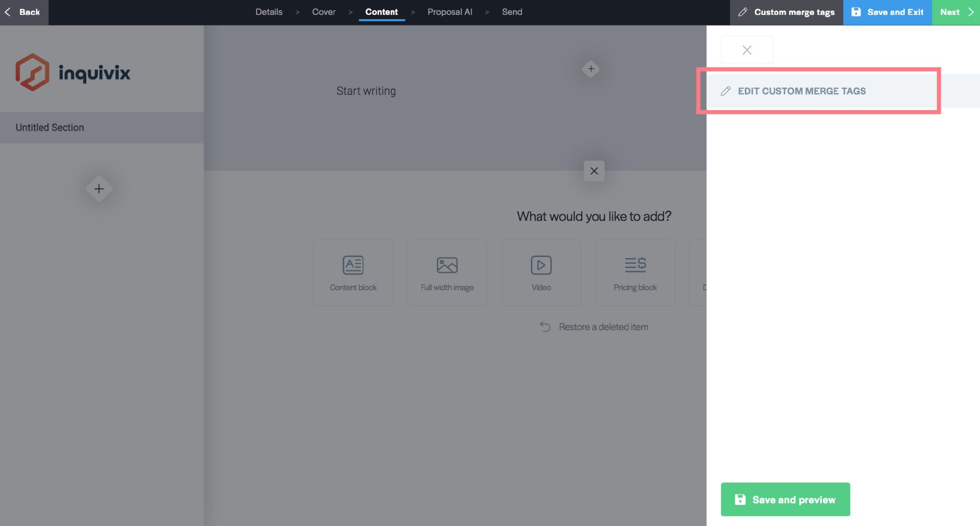Open Custom merge tags in top bar
980x526 pixels.
786,12
